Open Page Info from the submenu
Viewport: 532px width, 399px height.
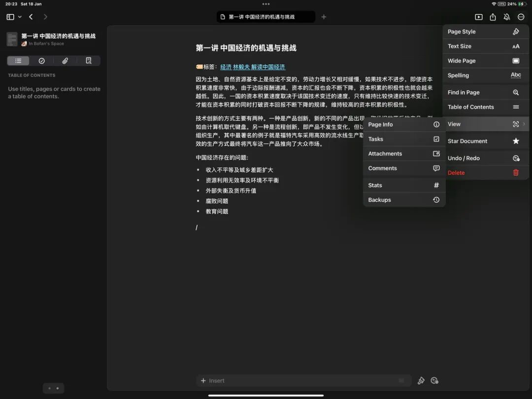404,125
